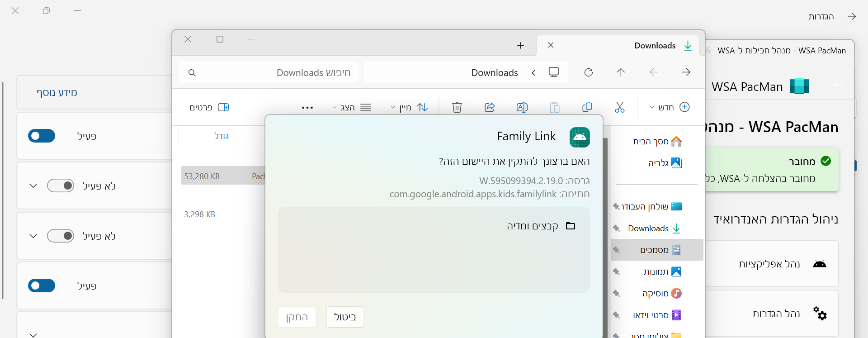Open גלריה (Gallery) in Explorer sidebar

click(x=657, y=163)
